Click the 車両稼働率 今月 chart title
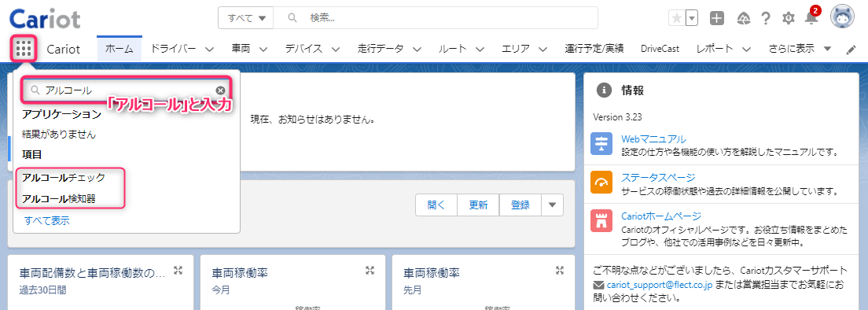This screenshot has width=868, height=310. pyautogui.click(x=240, y=273)
